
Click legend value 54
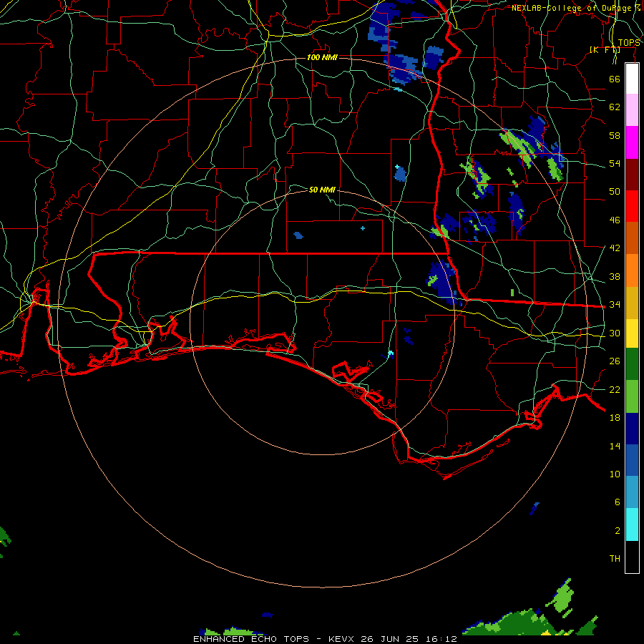pyautogui.click(x=615, y=163)
